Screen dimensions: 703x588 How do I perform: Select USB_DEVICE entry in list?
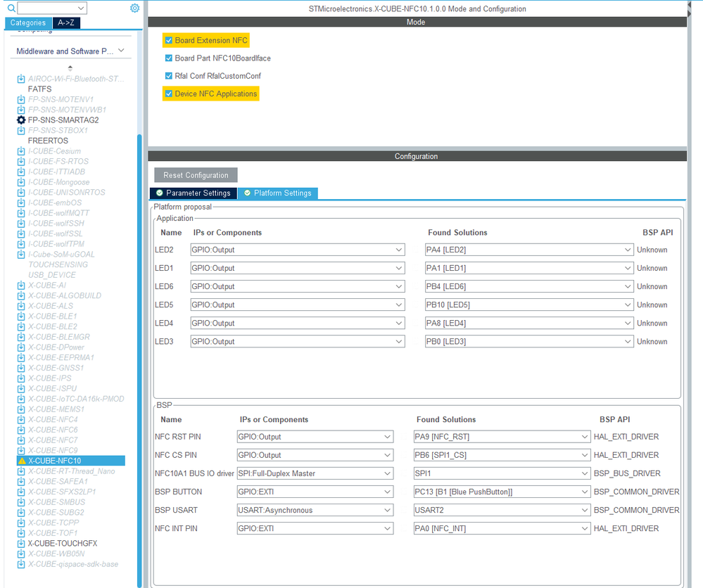[x=52, y=275]
